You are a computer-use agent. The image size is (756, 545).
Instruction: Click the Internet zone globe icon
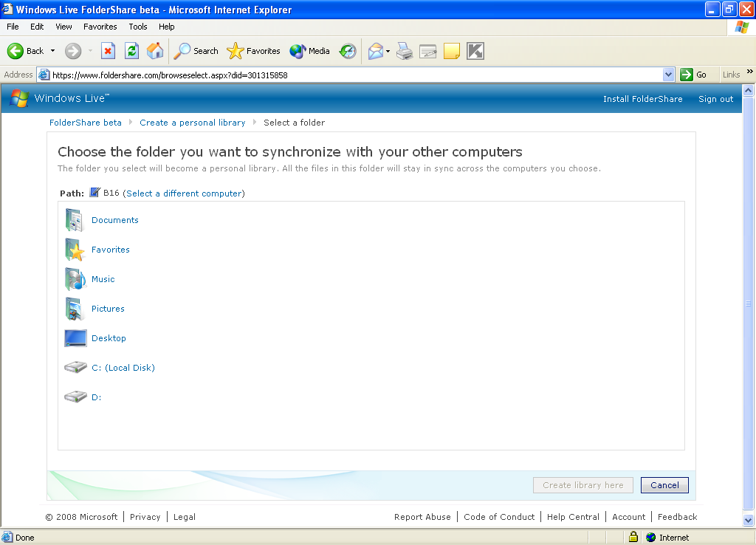point(651,538)
